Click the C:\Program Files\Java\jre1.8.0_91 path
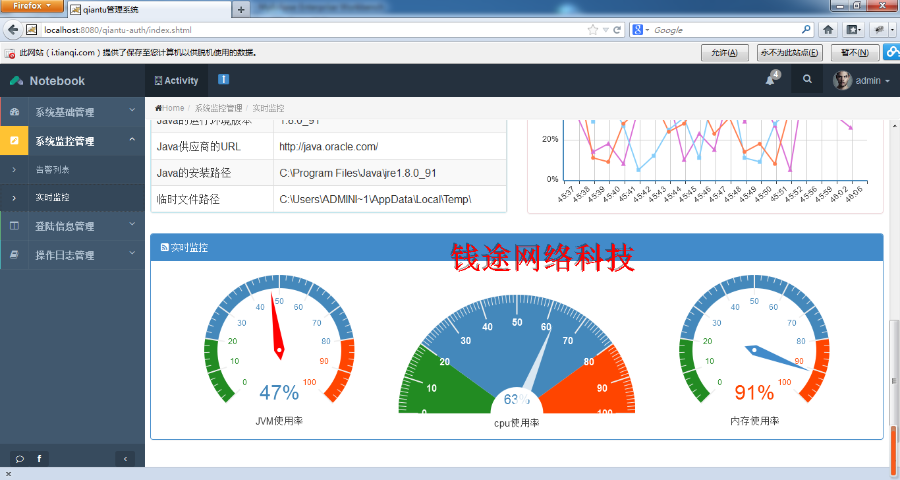 (358, 173)
